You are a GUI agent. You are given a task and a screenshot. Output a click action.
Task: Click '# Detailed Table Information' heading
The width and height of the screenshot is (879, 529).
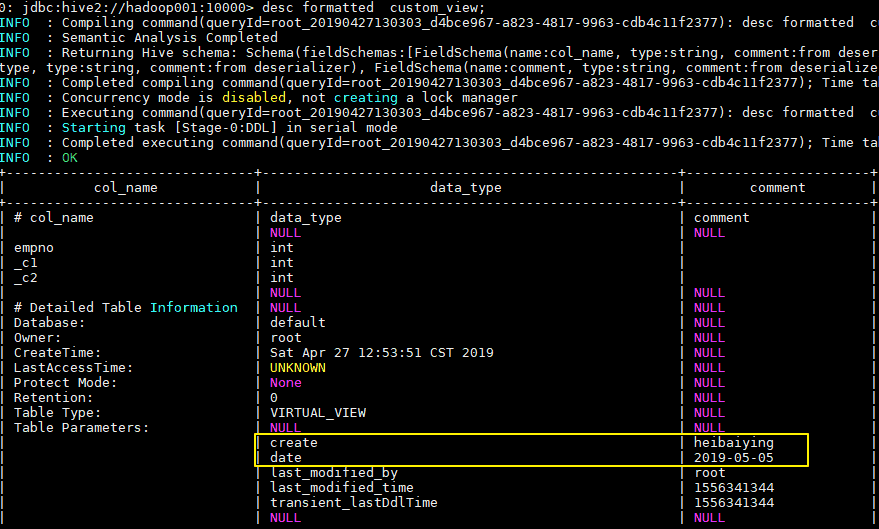(125, 307)
